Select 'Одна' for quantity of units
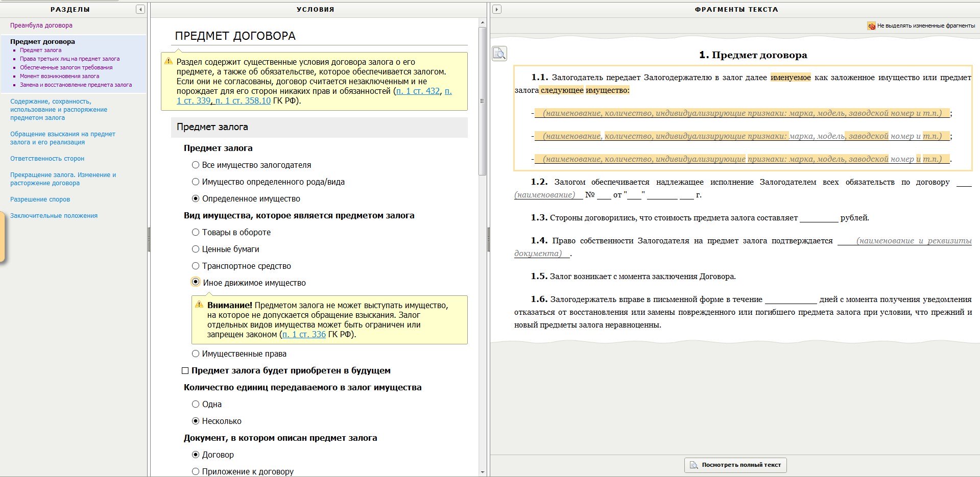 [x=196, y=404]
